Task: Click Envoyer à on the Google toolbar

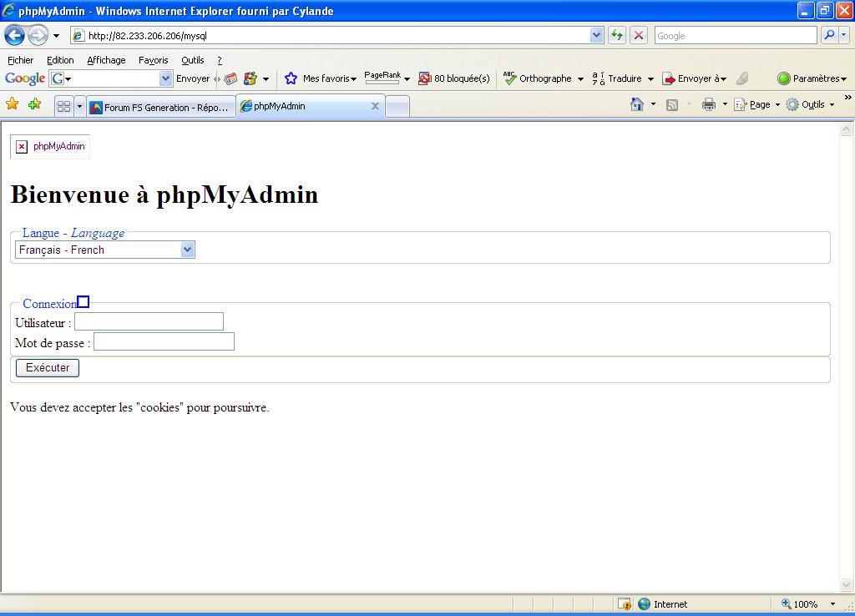Action: pos(694,78)
